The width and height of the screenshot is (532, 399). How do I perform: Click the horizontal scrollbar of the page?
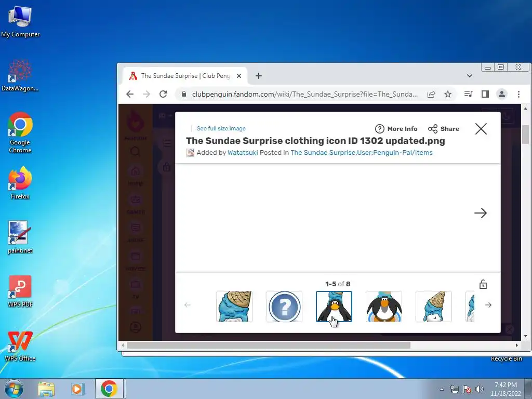pyautogui.click(x=269, y=345)
